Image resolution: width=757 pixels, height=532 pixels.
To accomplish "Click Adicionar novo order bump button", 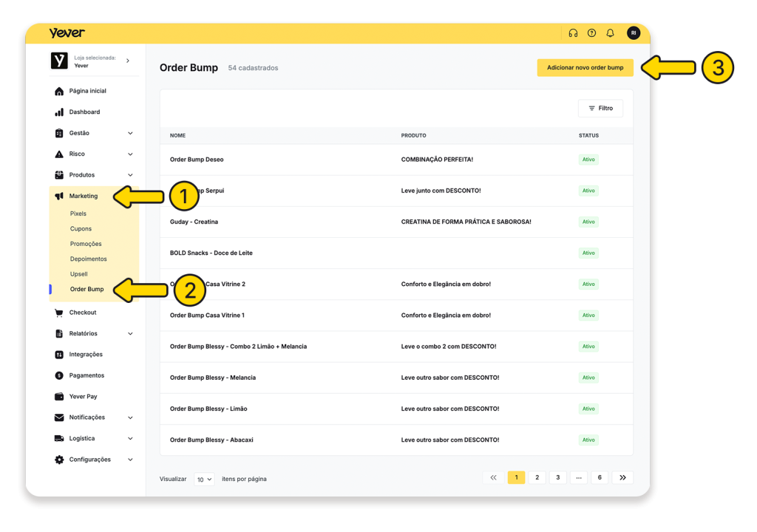I will [585, 67].
